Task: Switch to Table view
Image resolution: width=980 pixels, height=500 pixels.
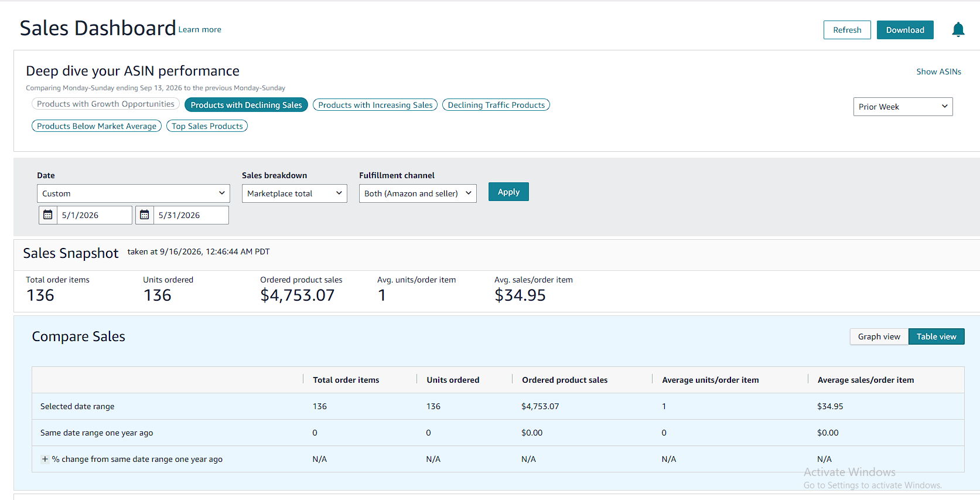Action: [936, 336]
